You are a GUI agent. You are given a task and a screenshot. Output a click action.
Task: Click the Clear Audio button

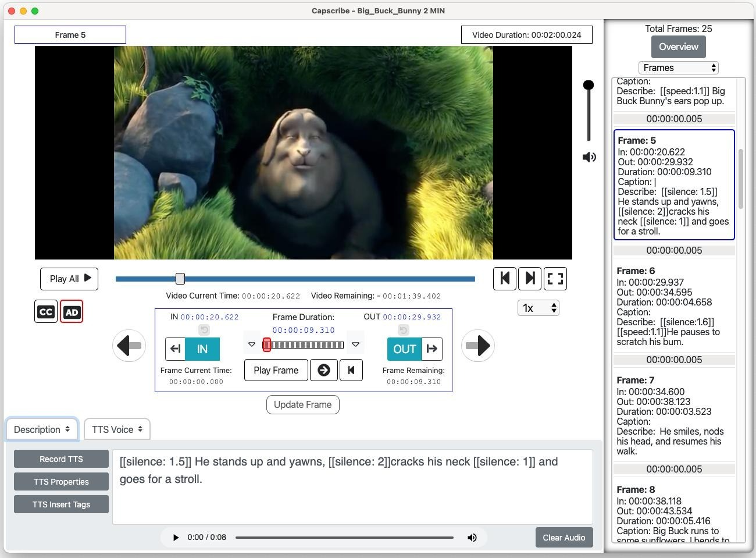point(564,538)
